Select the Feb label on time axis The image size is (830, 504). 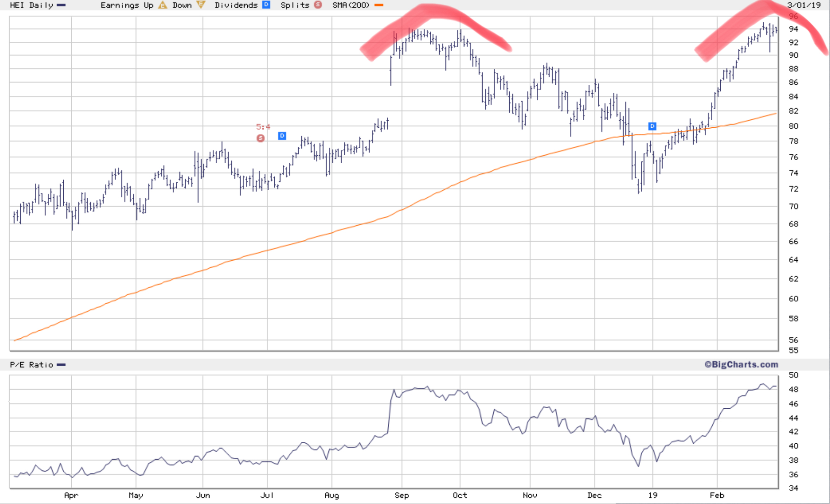(716, 495)
